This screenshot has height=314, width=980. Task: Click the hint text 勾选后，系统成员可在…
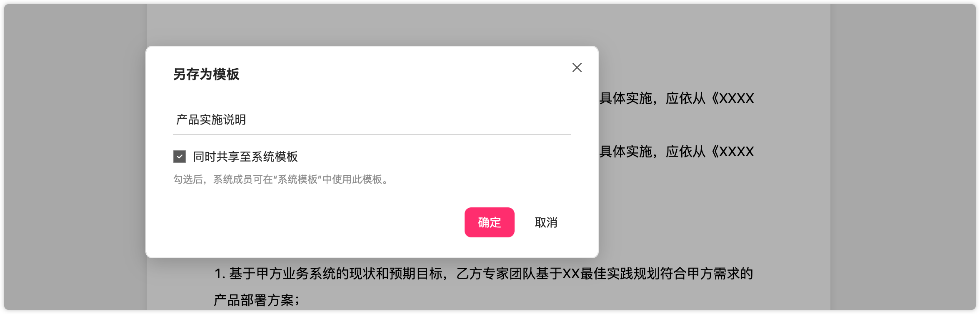click(x=282, y=179)
